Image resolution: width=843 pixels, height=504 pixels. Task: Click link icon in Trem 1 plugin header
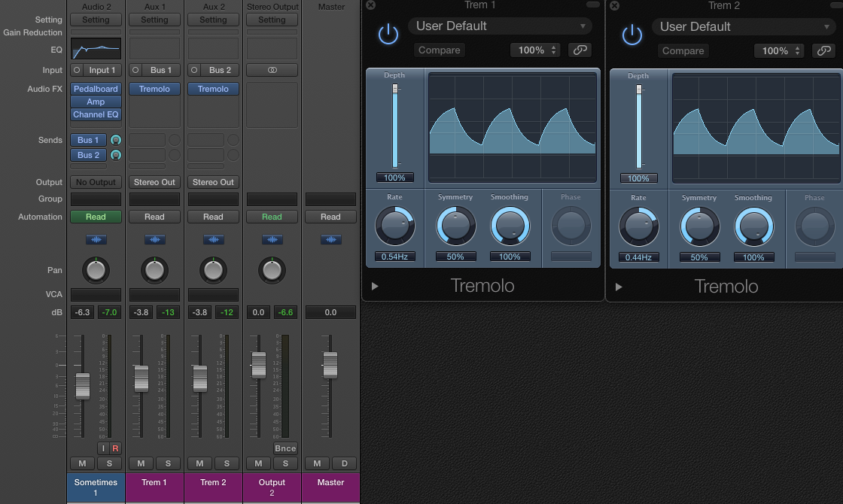click(x=580, y=50)
